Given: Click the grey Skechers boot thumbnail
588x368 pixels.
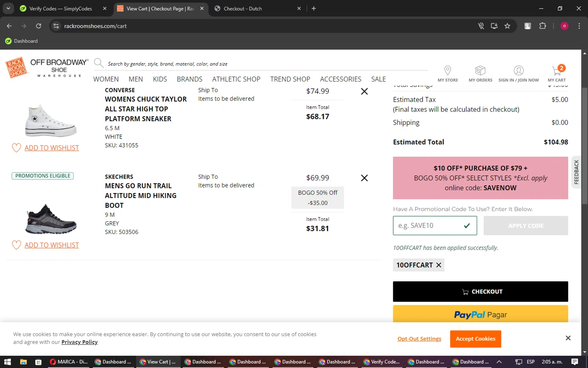Looking at the screenshot, I should (x=51, y=219).
